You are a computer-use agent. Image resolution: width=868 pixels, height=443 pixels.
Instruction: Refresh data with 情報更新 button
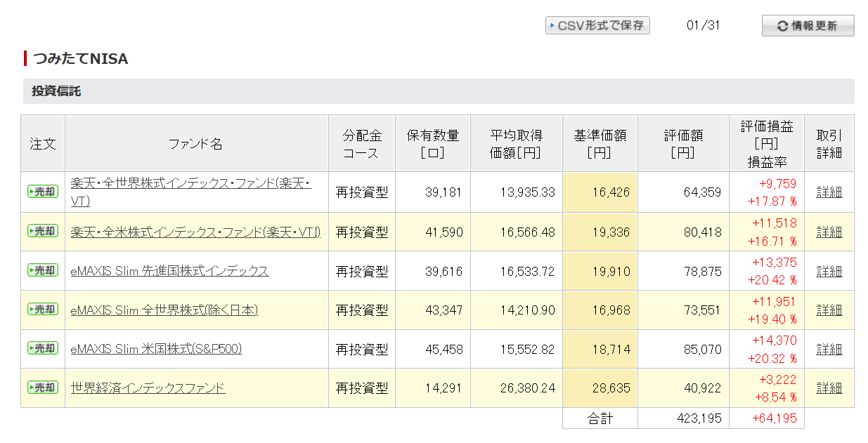[808, 26]
